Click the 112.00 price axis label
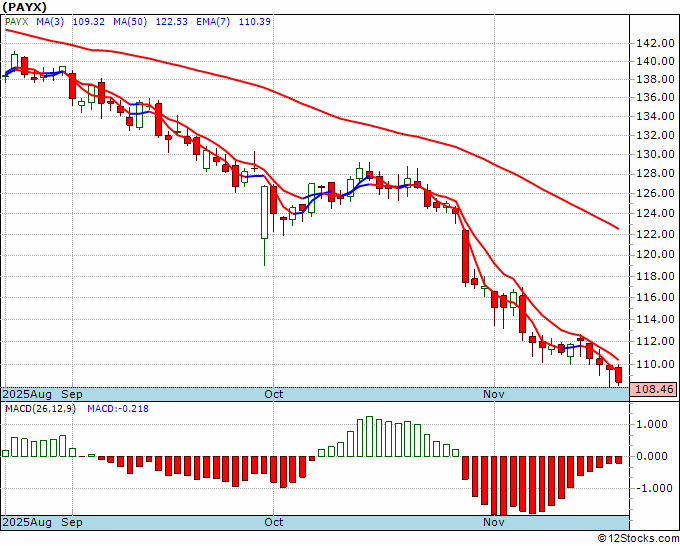Screen dimensions: 680x546 [x=655, y=341]
